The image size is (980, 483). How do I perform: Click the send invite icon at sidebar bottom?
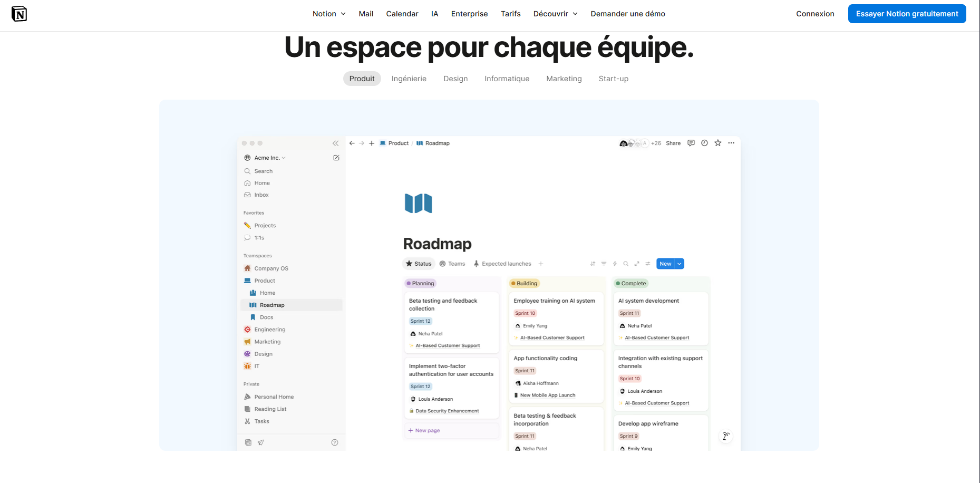[261, 442]
